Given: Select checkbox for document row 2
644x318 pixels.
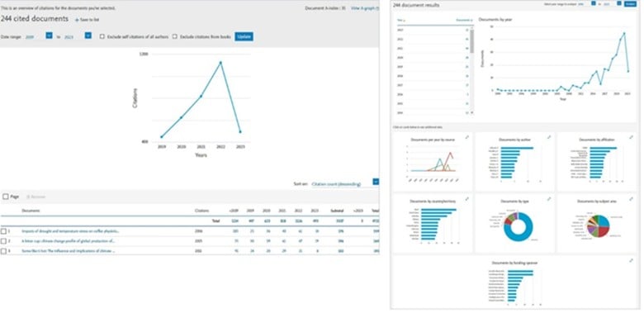Looking at the screenshot, I should (3, 241).
